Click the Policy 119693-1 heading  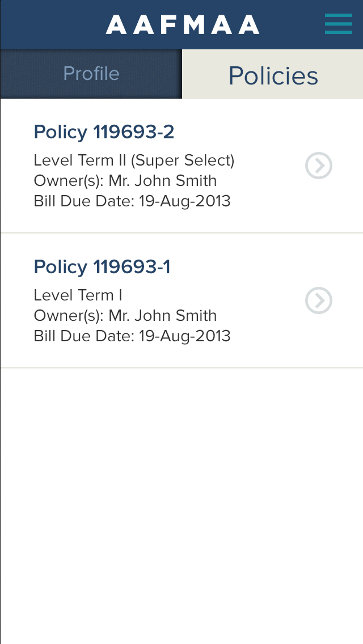click(102, 267)
